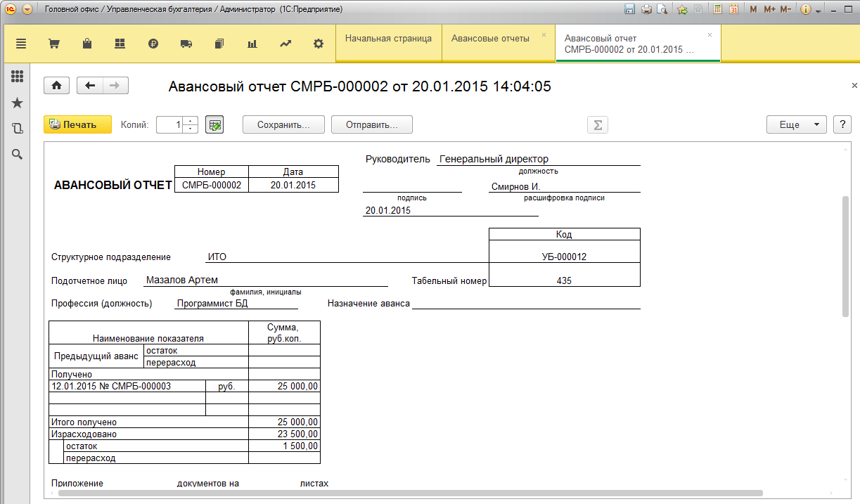
Task: Open the ruble treasury section icon
Action: [x=153, y=44]
